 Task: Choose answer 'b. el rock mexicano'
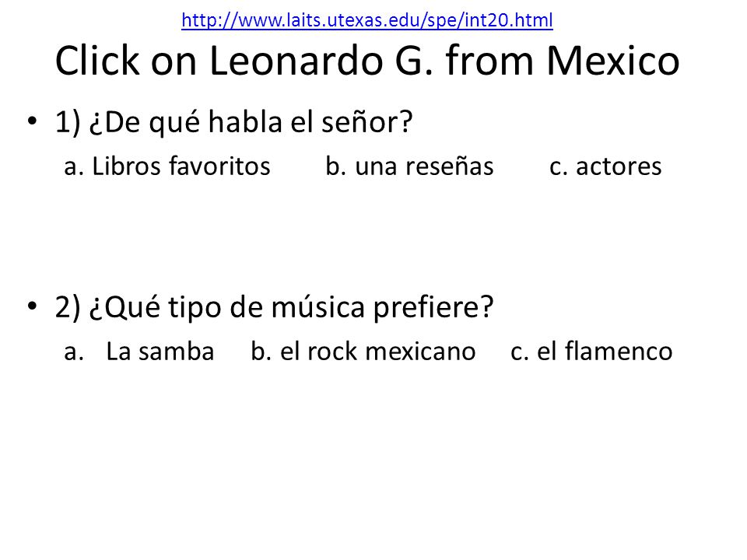pos(363,352)
